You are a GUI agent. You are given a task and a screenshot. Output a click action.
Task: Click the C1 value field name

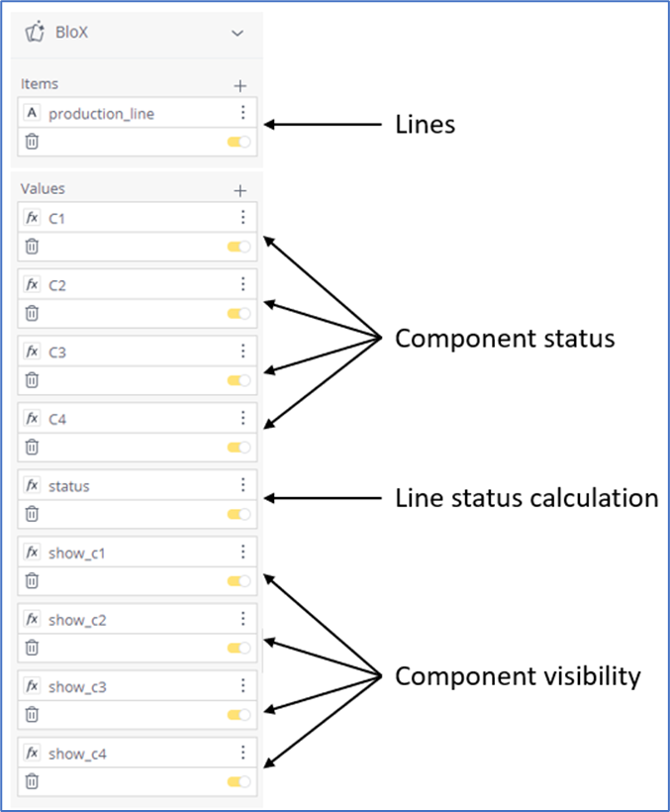tap(57, 218)
